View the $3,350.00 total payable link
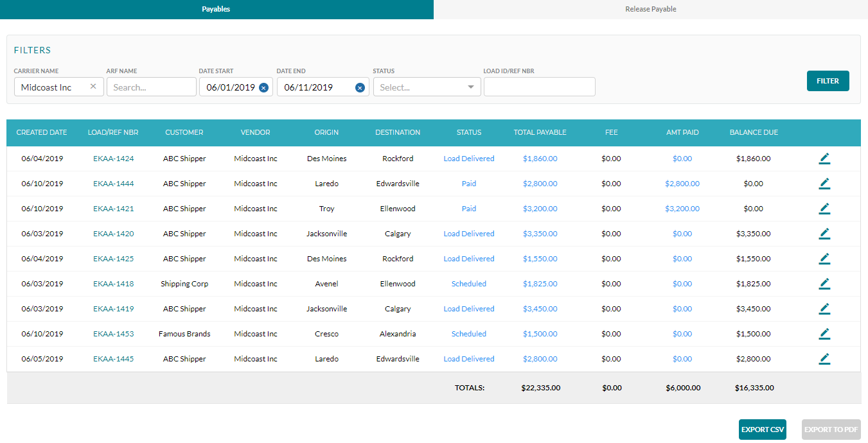 point(540,233)
